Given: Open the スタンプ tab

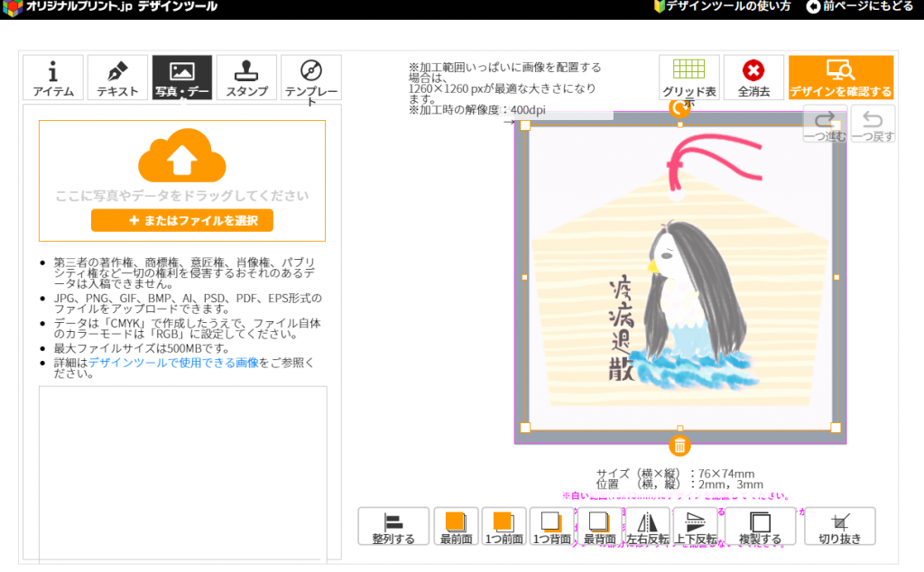Looking at the screenshot, I should point(246,78).
